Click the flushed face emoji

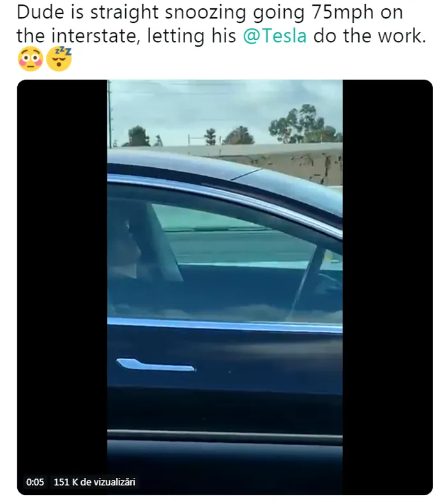pos(31,59)
